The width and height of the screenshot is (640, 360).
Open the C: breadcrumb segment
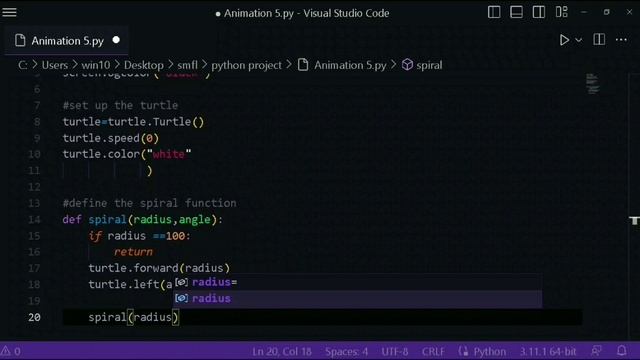[x=22, y=65]
